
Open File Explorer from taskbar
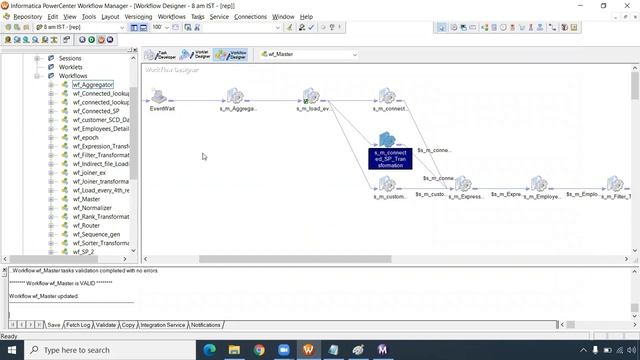tap(234, 350)
